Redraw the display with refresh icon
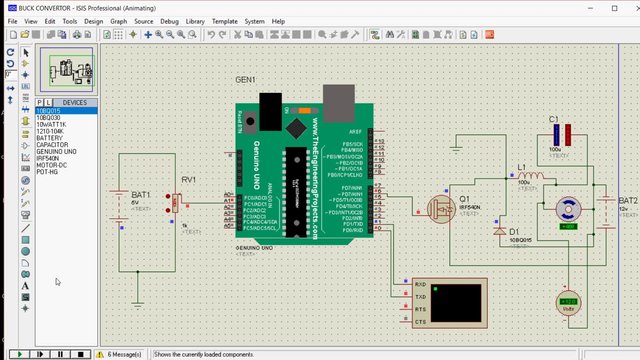 [107, 35]
